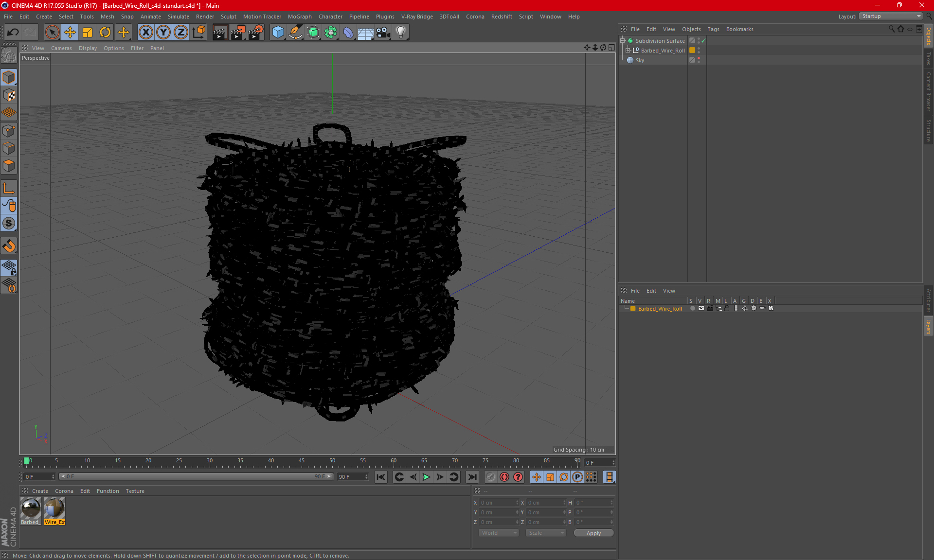Click the coordinate system icon

pyautogui.click(x=198, y=33)
